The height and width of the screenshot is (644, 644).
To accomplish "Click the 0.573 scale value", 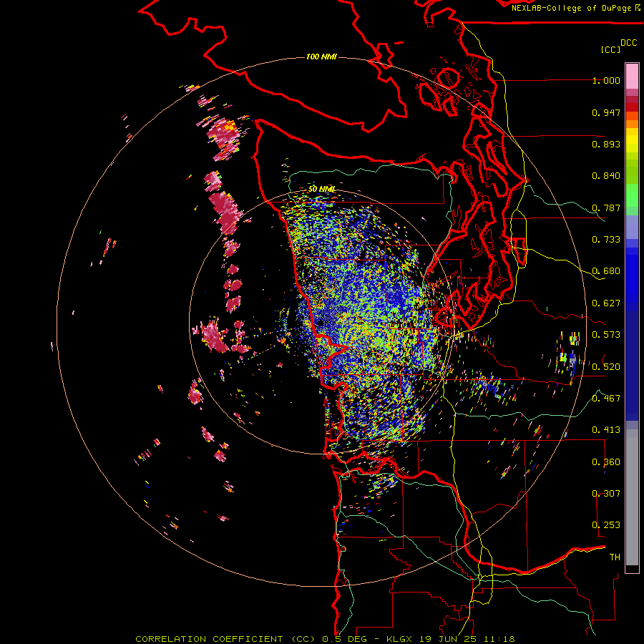I will pyautogui.click(x=606, y=335).
